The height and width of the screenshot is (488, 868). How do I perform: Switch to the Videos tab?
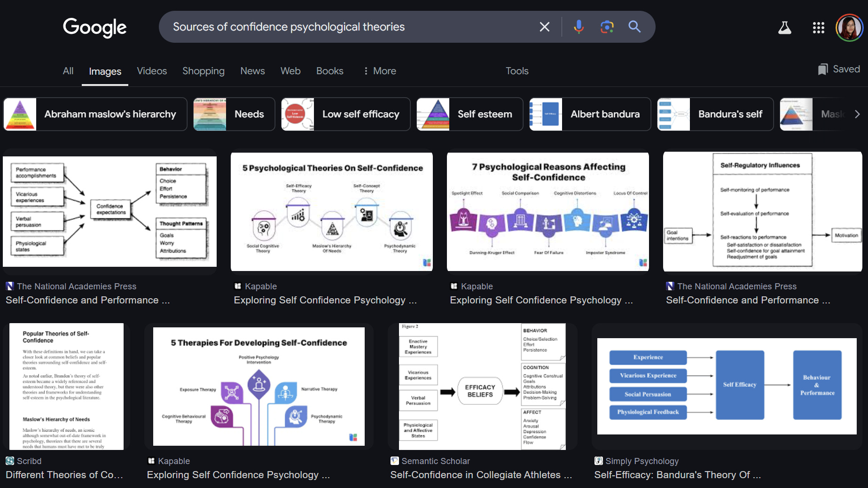tap(152, 71)
